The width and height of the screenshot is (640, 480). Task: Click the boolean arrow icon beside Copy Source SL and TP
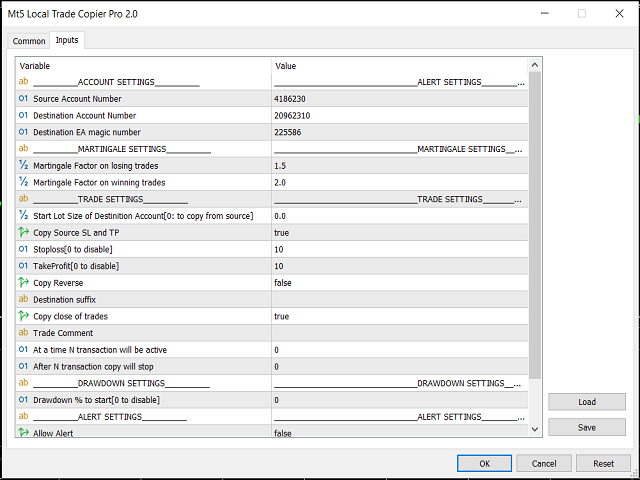coord(23,232)
